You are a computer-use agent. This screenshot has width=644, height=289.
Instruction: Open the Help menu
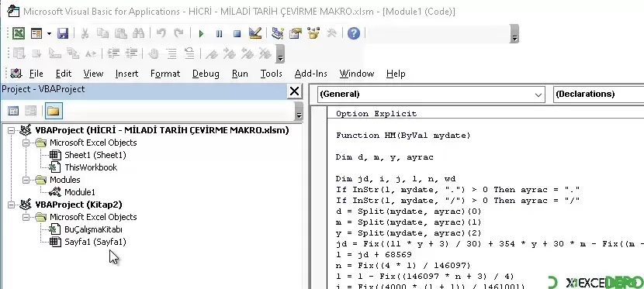point(396,74)
